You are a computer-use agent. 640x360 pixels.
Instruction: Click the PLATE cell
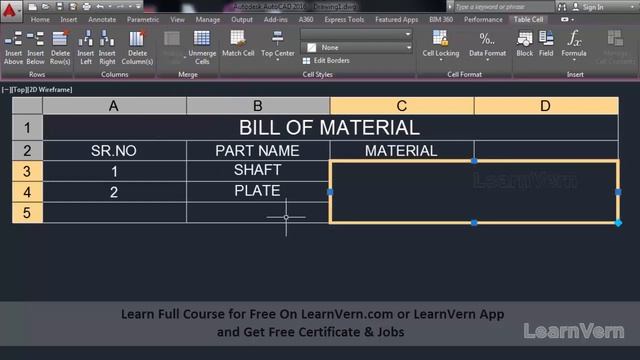tap(258, 192)
